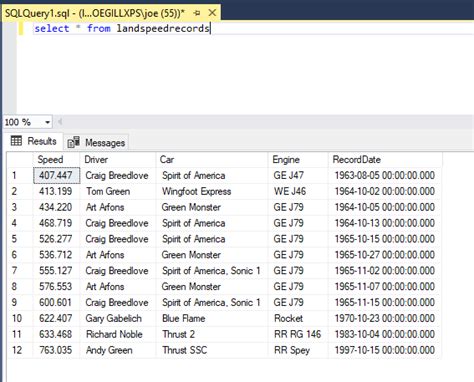Click the Tom Green driver cell
Viewport: 474px width, 382px height.
(x=118, y=191)
